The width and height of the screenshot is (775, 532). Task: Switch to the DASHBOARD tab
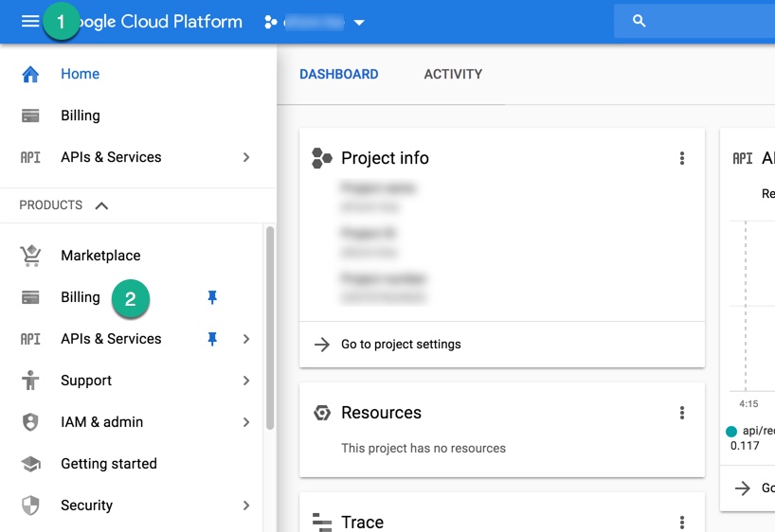point(339,74)
